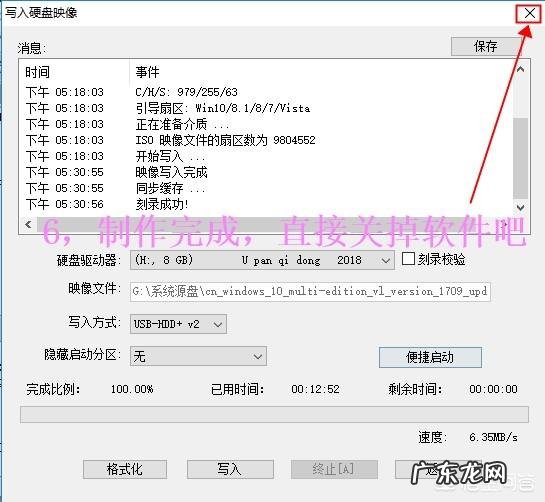Image resolution: width=545 pixels, height=502 pixels.
Task: Click the 便捷启动 button
Action: 430,357
